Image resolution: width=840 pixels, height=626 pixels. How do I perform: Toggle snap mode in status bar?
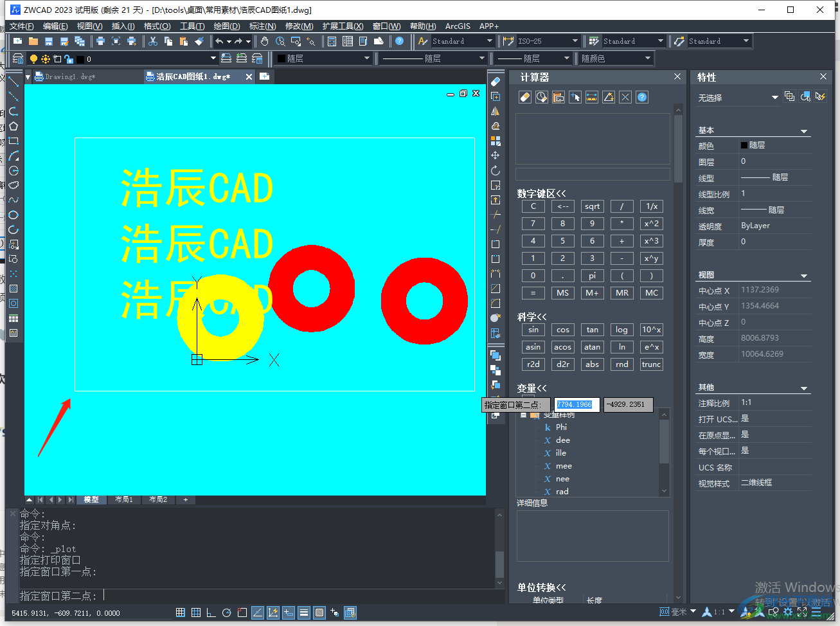tap(181, 613)
